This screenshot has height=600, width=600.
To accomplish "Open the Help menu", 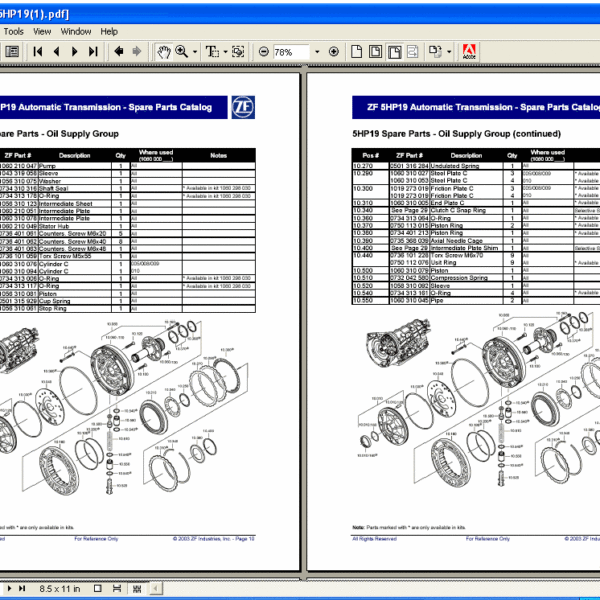I will 109,31.
